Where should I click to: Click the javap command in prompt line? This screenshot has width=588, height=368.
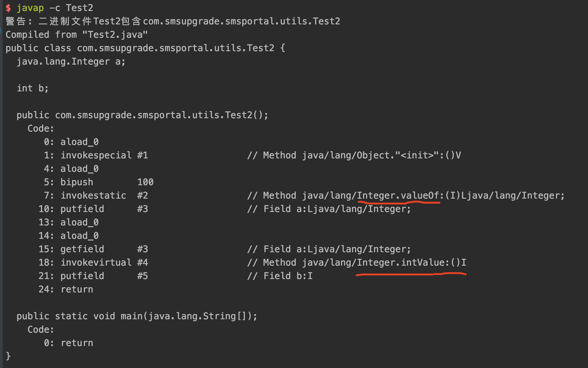[x=30, y=8]
